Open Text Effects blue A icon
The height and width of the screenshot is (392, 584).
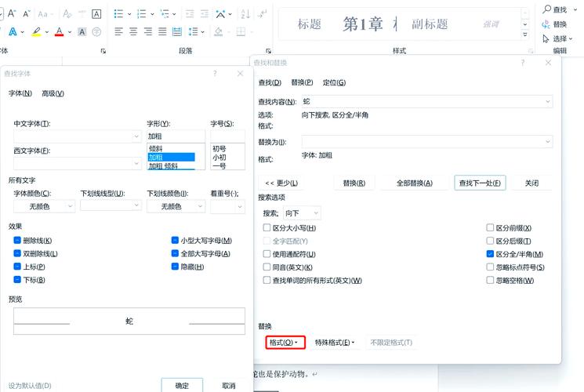[x=13, y=32]
